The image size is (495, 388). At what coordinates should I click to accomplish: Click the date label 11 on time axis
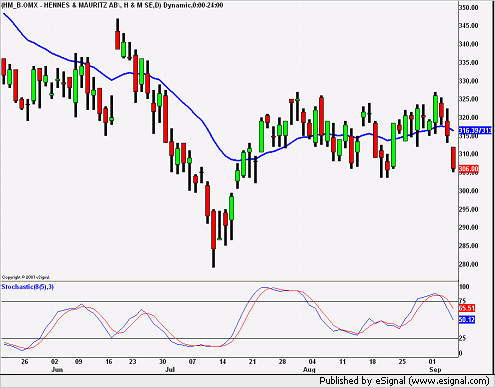click(x=342, y=362)
